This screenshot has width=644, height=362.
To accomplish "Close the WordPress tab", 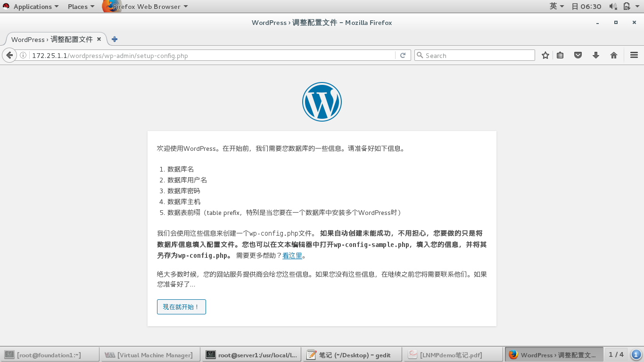I will [99, 39].
